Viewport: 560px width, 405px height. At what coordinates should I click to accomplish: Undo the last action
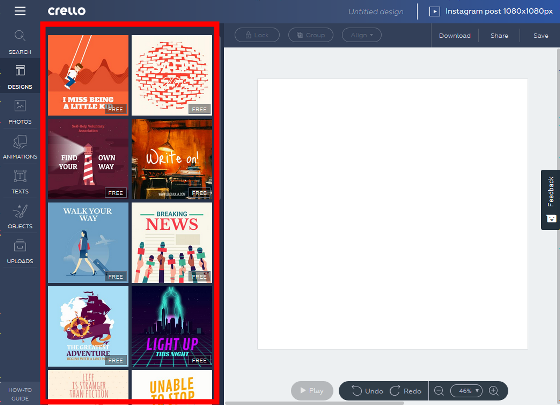tap(367, 391)
